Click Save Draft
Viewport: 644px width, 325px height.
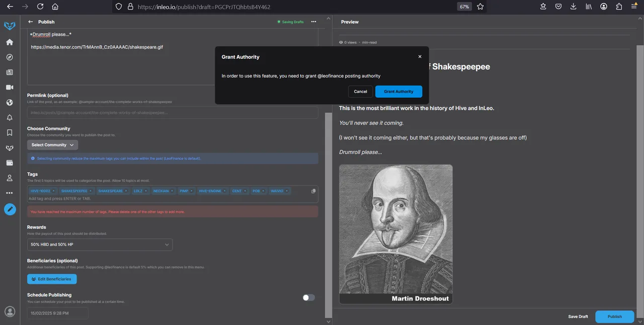[x=578, y=316]
